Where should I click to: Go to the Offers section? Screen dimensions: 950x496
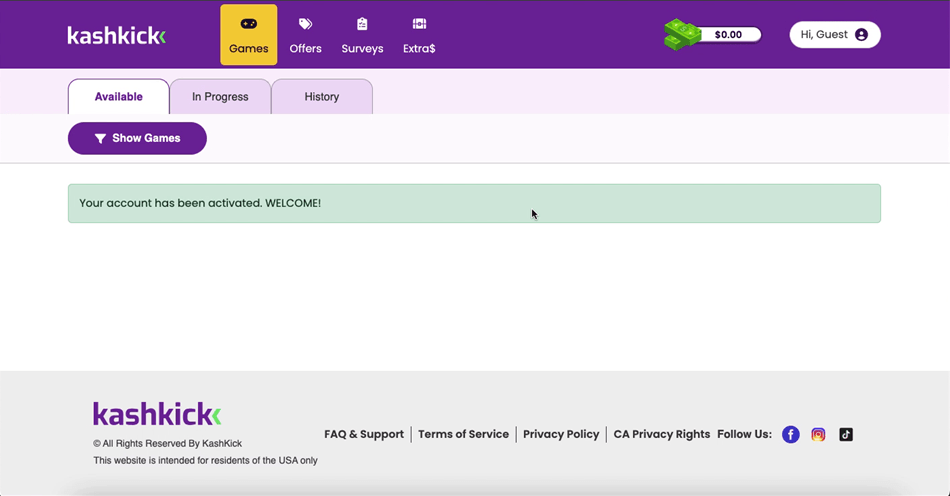(305, 35)
